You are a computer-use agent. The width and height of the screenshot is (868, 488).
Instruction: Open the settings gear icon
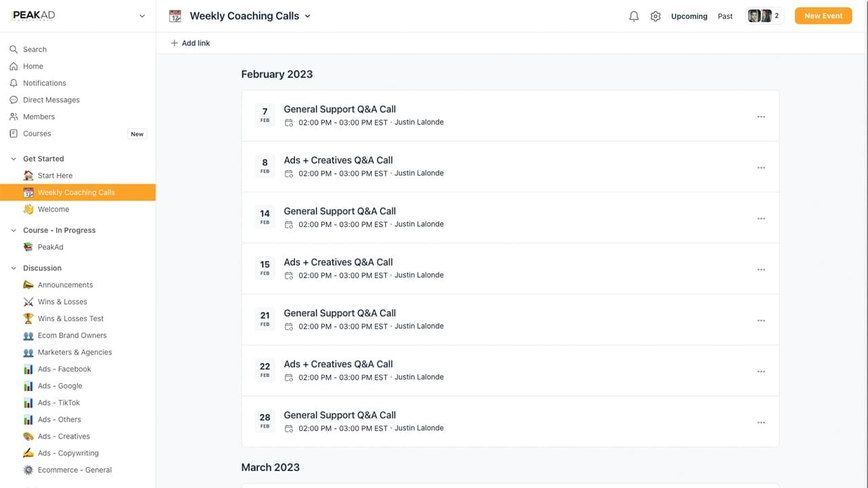tap(655, 16)
